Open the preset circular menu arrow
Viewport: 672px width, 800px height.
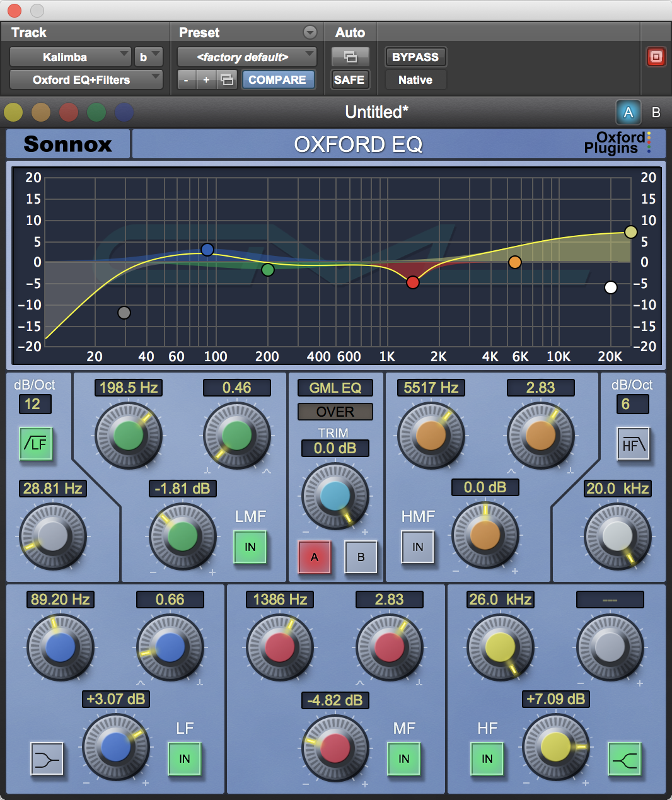(x=310, y=32)
